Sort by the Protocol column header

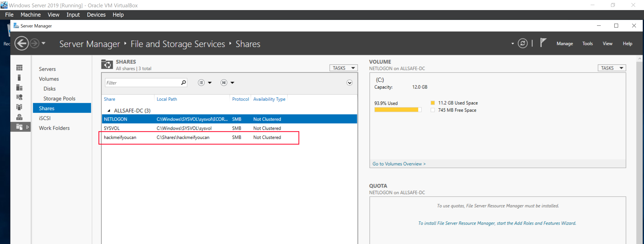pos(240,99)
